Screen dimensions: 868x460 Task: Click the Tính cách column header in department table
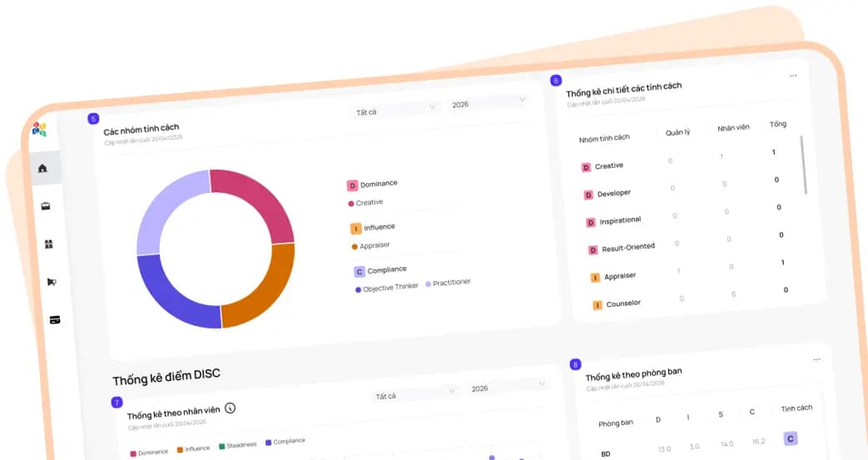click(796, 408)
